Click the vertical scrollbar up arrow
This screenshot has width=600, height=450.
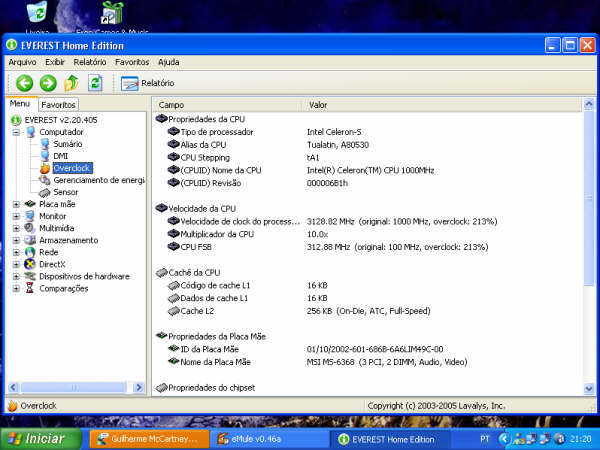tap(589, 104)
